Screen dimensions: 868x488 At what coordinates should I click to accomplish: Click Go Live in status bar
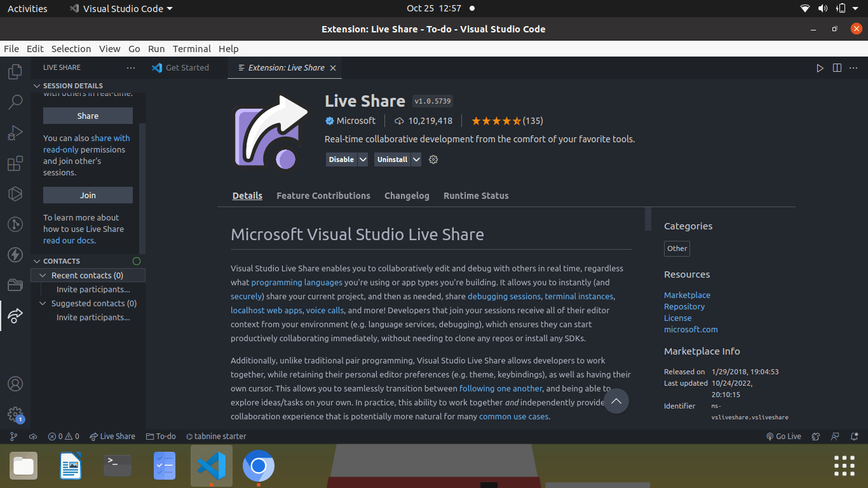click(x=783, y=437)
